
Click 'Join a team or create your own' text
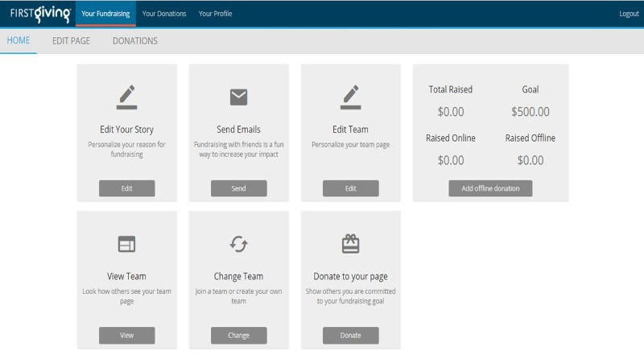click(x=238, y=296)
